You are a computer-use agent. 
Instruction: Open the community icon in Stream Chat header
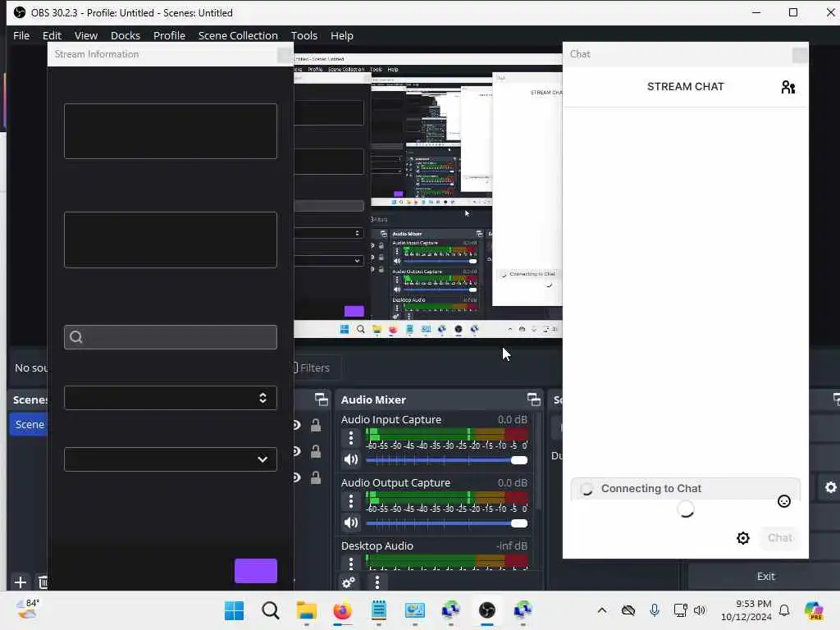787,87
